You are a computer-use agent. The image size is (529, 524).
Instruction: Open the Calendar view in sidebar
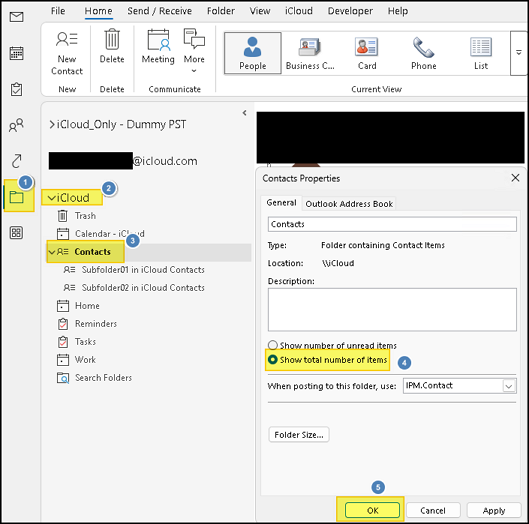tap(16, 53)
